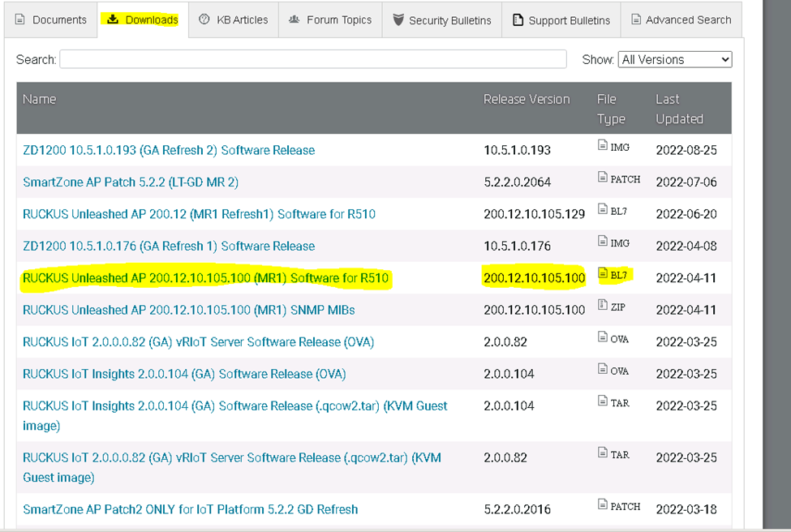Switch to the Downloads tab
Viewport: 791px width, 532px height.
[143, 19]
